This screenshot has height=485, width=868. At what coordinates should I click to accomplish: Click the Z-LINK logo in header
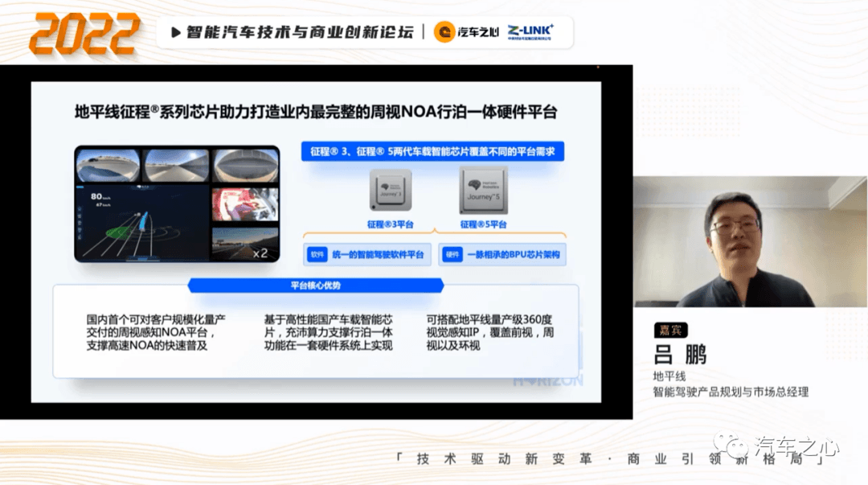point(530,31)
